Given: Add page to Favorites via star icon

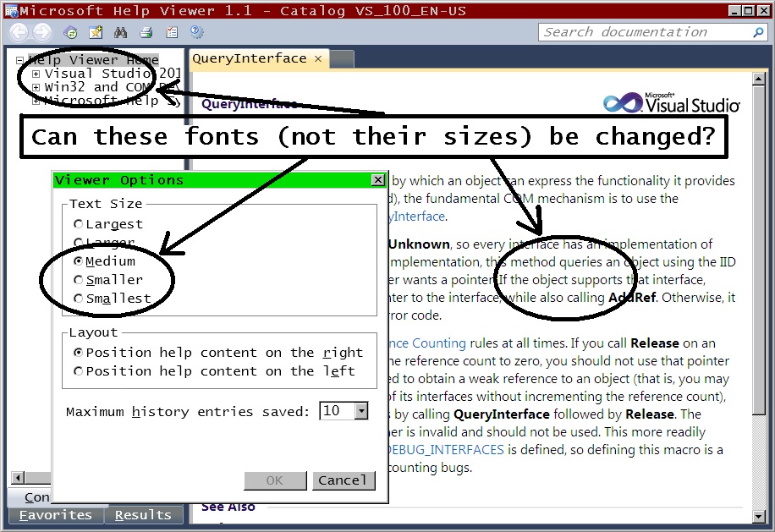Looking at the screenshot, I should (x=96, y=32).
